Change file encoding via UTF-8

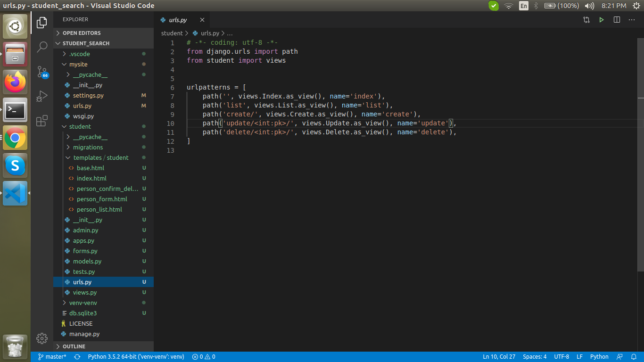point(561,357)
